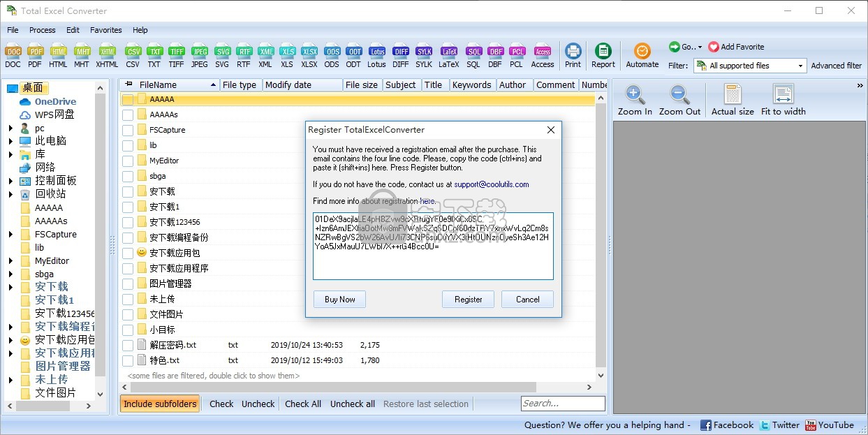Open the Process menu
868x435 pixels.
[x=43, y=30]
